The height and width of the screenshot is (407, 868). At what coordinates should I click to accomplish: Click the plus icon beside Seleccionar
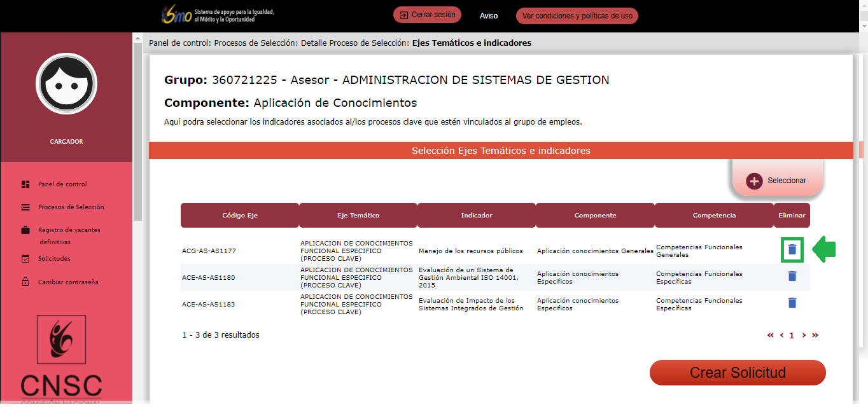tap(754, 181)
